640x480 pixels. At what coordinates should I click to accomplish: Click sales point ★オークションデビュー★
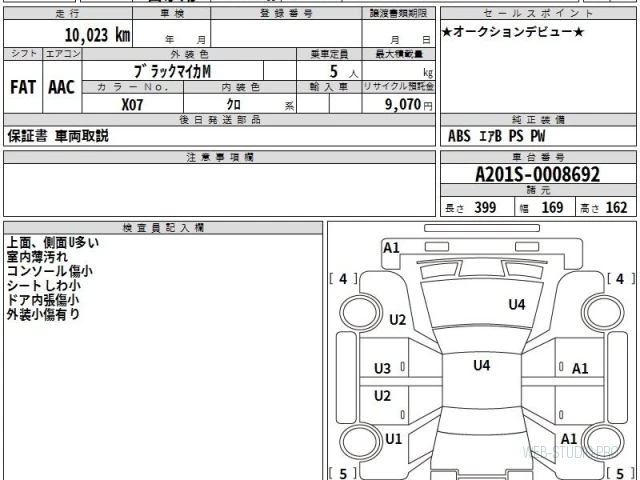(x=513, y=32)
